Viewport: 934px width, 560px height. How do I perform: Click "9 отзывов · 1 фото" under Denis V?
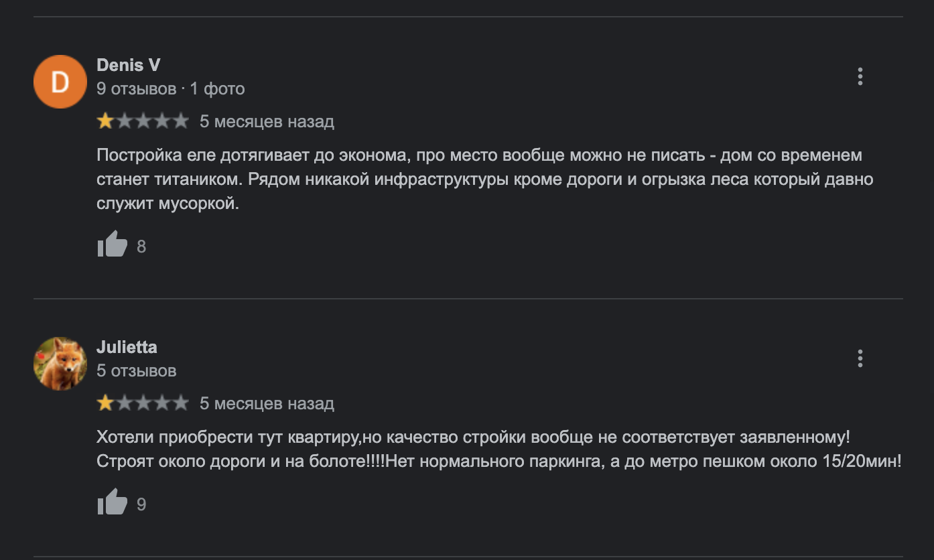(x=170, y=88)
